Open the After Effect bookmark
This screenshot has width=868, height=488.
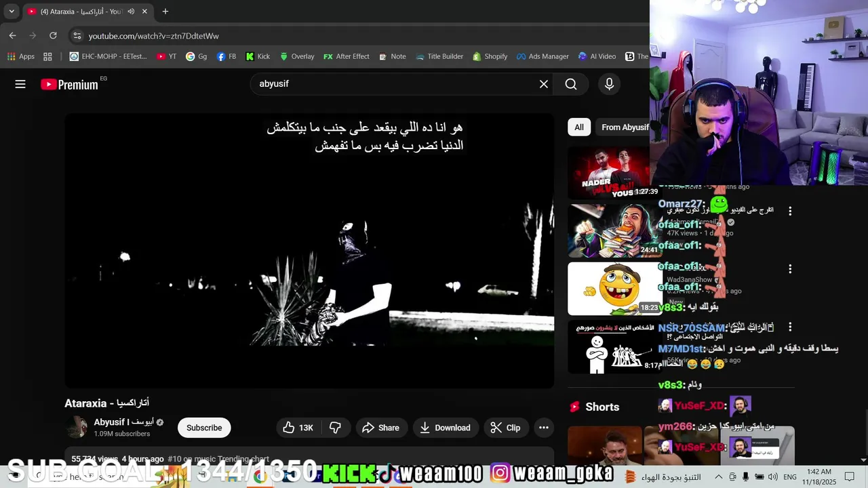click(347, 56)
